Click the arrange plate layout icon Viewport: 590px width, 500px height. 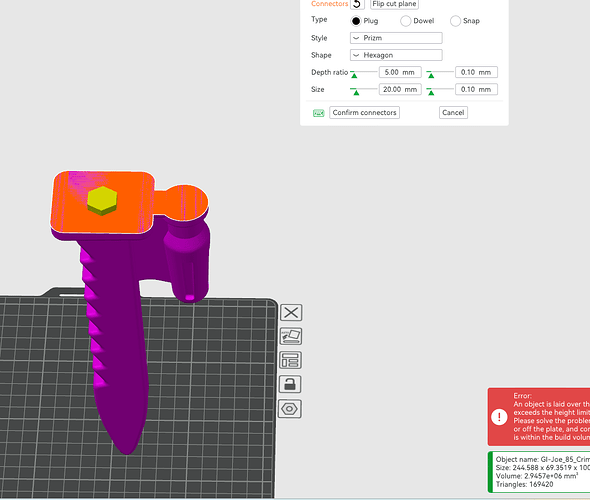[290, 360]
